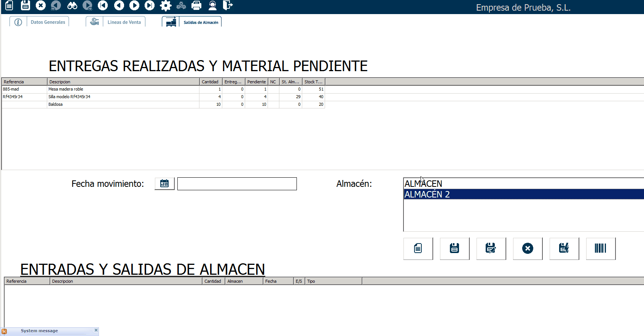This screenshot has width=644, height=336.
Task: Open settings with the large gear icon
Action: pyautogui.click(x=166, y=5)
